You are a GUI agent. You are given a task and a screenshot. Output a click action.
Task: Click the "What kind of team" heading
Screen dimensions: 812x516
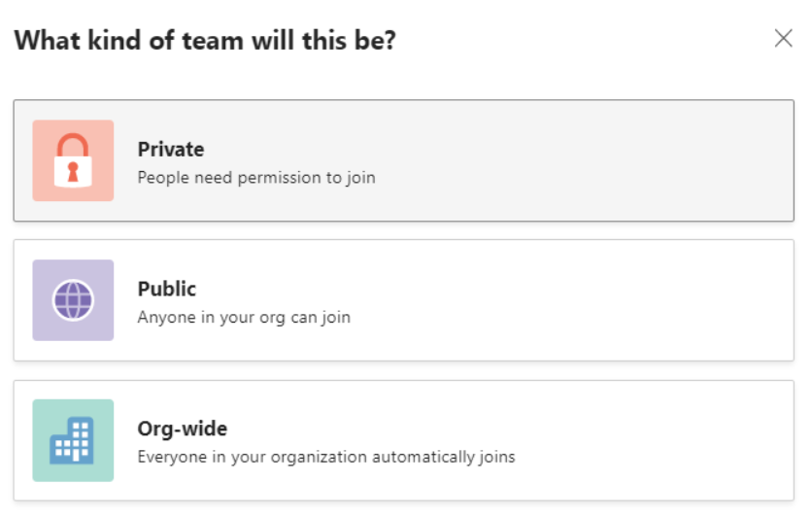click(x=205, y=41)
